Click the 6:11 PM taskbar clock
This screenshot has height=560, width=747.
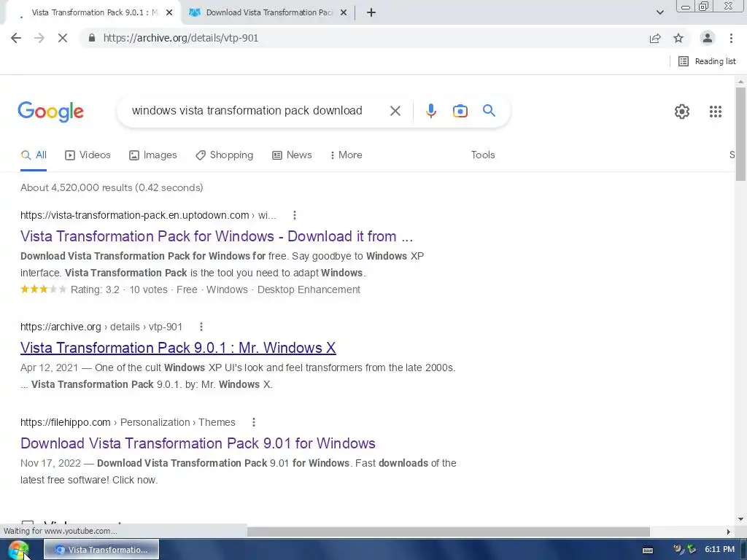(x=719, y=550)
